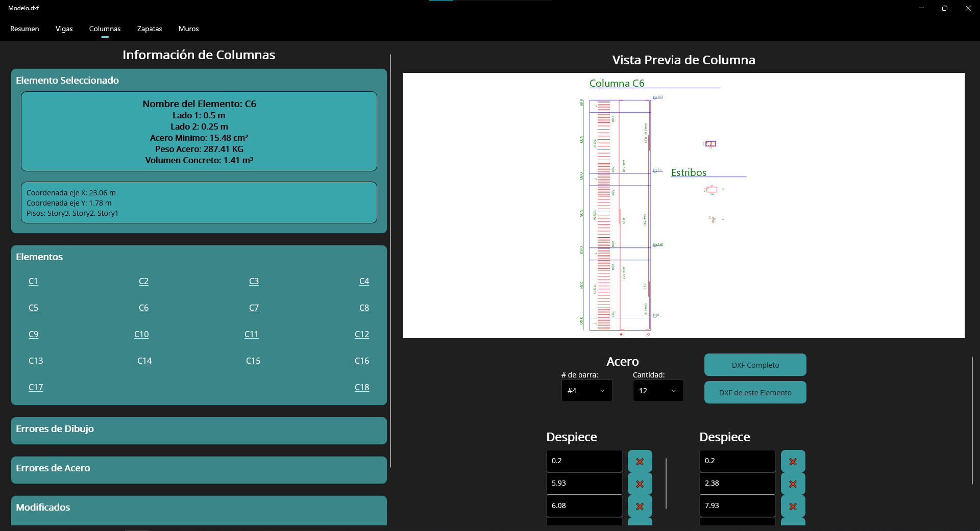
Task: Select column C8 link
Action: (364, 308)
